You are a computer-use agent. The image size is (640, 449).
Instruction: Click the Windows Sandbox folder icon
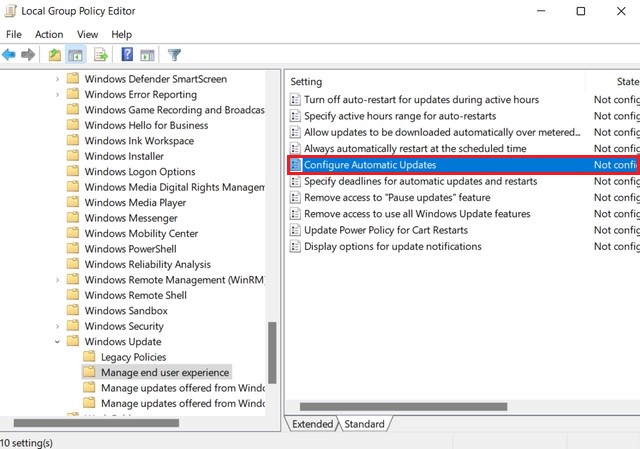click(73, 310)
